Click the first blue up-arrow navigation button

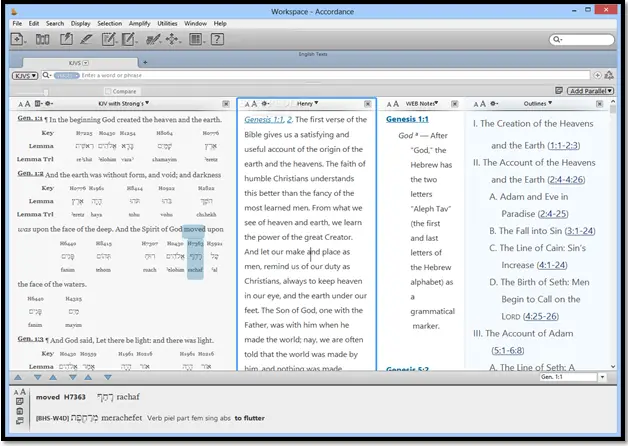(x=18, y=377)
